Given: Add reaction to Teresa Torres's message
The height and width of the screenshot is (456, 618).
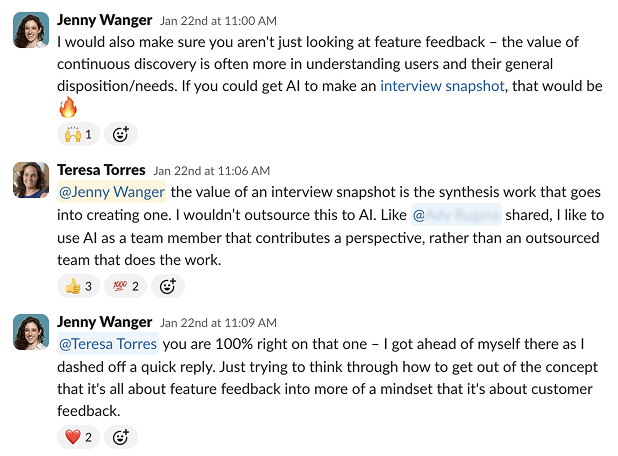Looking at the screenshot, I should pos(168,286).
